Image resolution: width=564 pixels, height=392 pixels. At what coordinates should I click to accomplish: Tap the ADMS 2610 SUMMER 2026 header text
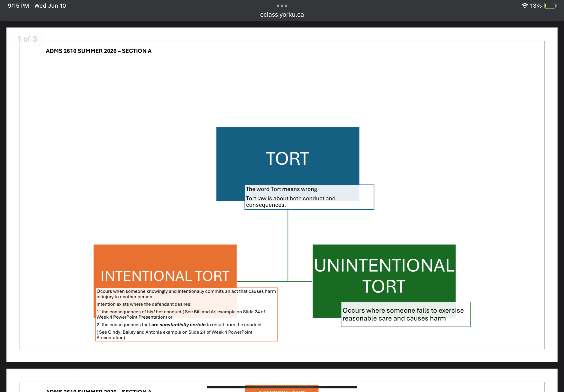(x=98, y=51)
